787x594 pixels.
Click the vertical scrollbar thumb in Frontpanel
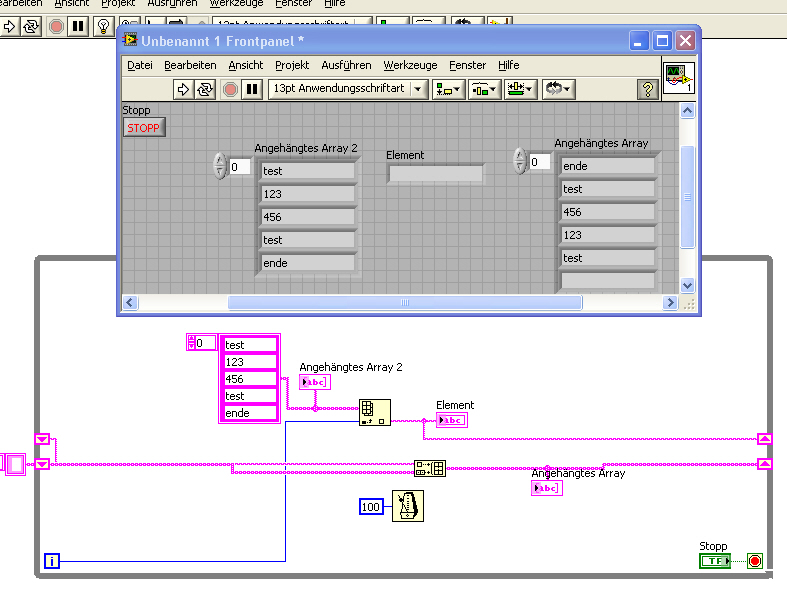pyautogui.click(x=687, y=197)
